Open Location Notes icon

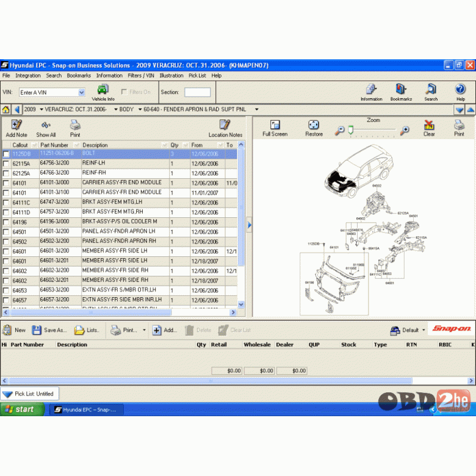[x=225, y=124]
